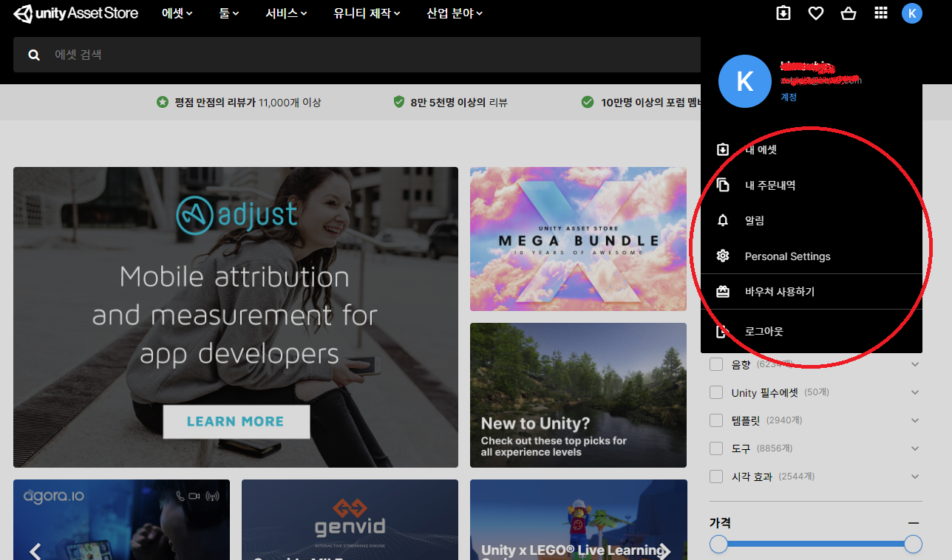Select 알림 in account menu
The image size is (952, 560).
point(812,221)
